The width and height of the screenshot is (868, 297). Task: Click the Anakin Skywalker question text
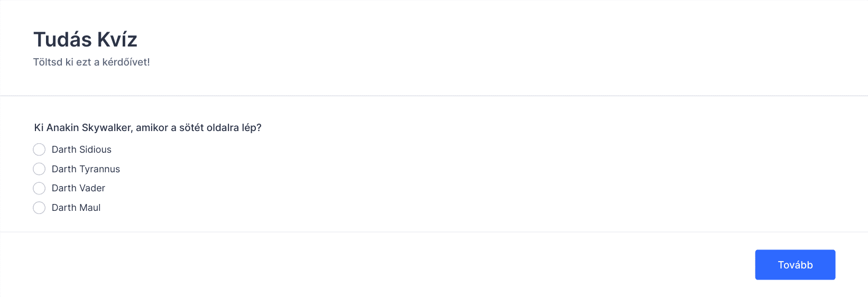click(x=148, y=127)
